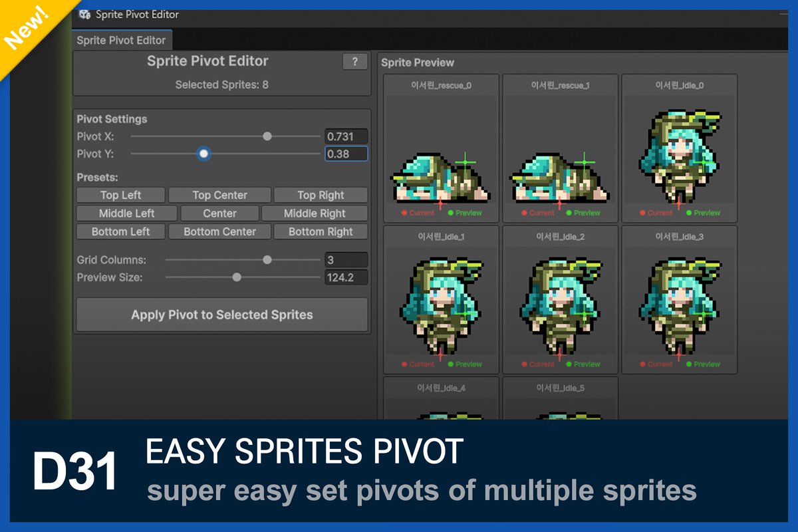Open the help question mark button
Screen dimensions: 798x532
tap(355, 62)
